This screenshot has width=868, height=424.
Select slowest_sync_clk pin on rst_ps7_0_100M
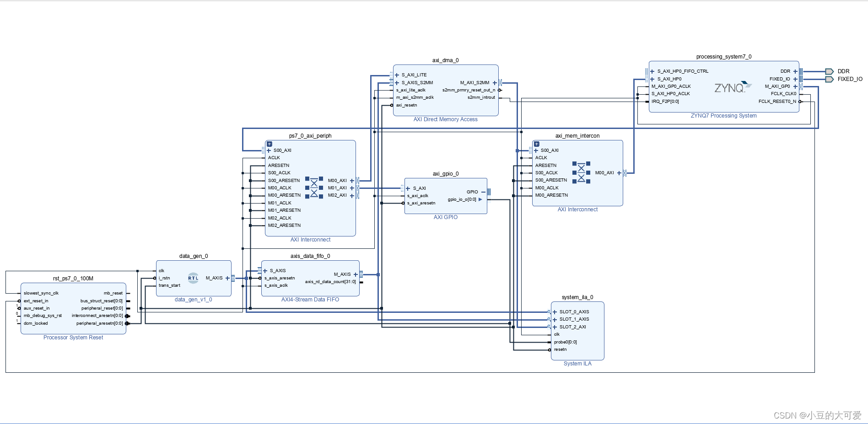pos(41,293)
